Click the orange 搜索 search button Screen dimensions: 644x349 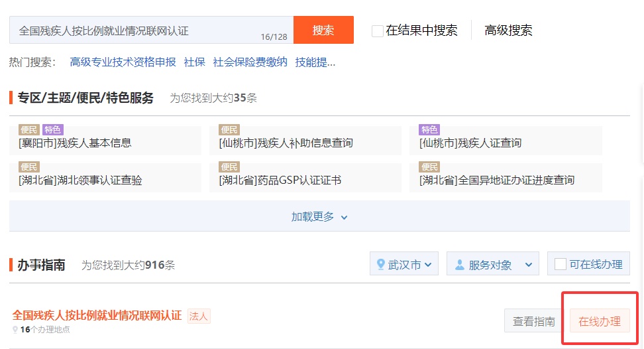(323, 31)
